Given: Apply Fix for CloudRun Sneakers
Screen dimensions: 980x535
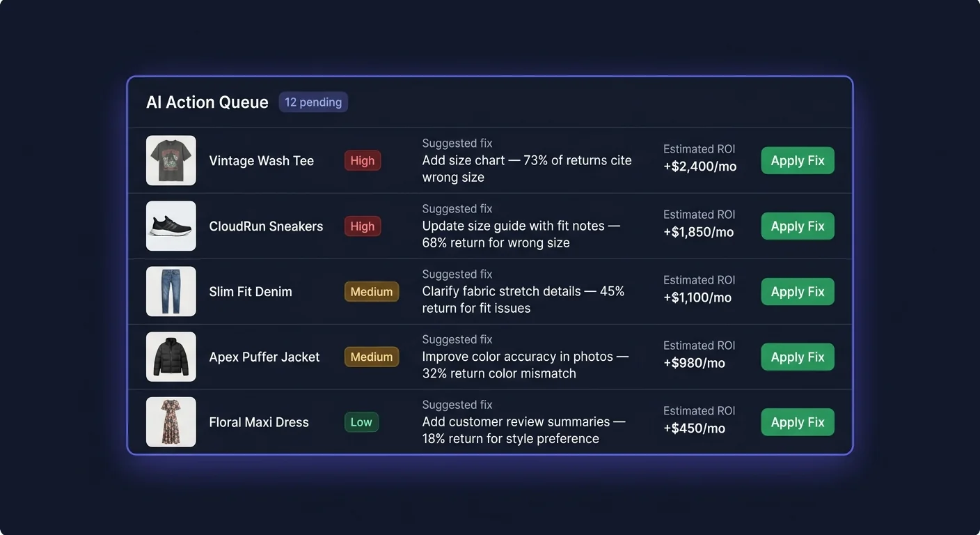Looking at the screenshot, I should coord(797,226).
